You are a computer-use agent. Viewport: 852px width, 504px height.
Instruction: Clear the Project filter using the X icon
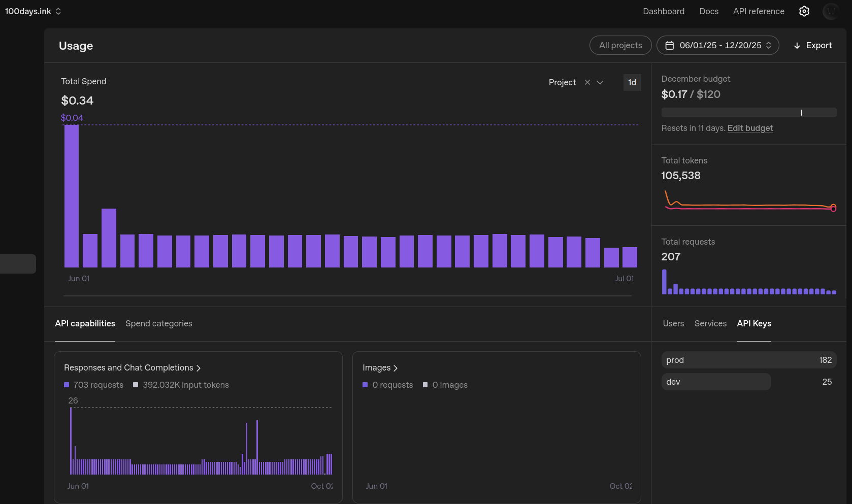pyautogui.click(x=587, y=82)
